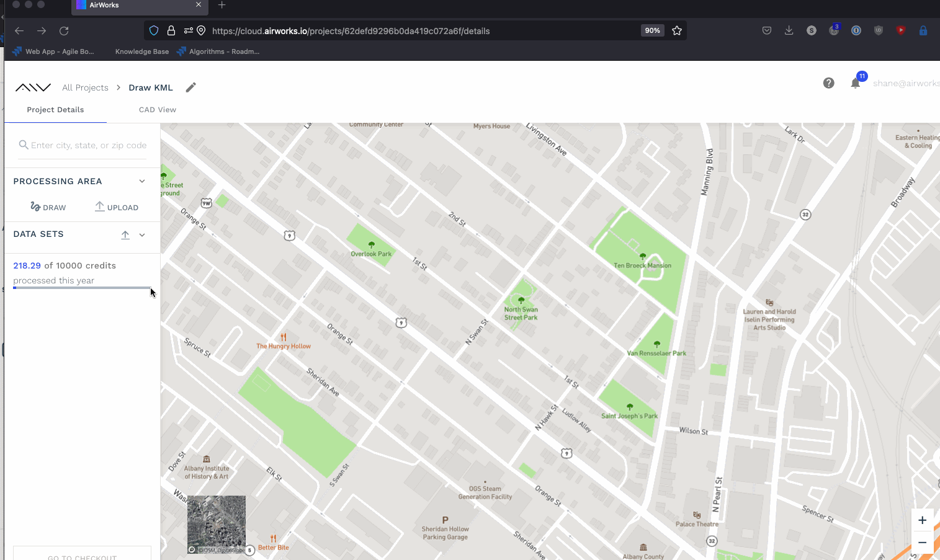The image size is (940, 560).
Task: Click the Albany Institute of History & Art marker
Action: [x=207, y=460]
